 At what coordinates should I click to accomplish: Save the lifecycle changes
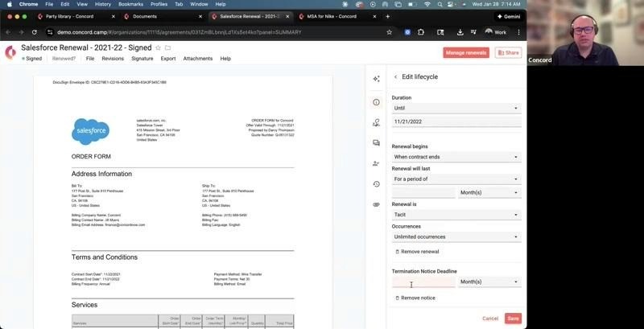(x=513, y=319)
